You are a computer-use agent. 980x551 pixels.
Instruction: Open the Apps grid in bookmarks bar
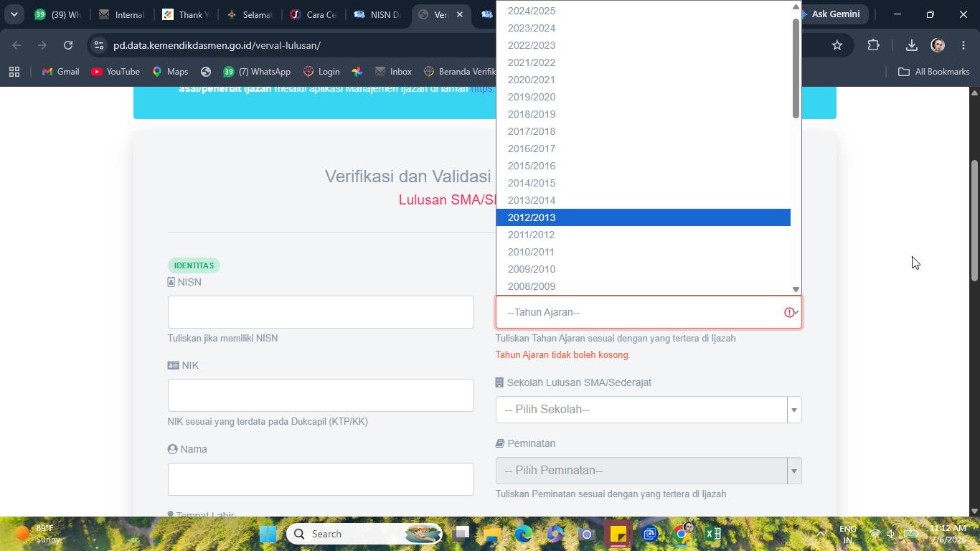pyautogui.click(x=14, y=72)
